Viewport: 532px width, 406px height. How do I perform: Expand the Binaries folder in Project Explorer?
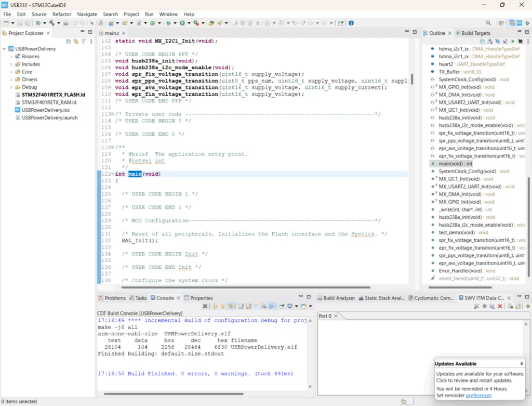pos(11,57)
